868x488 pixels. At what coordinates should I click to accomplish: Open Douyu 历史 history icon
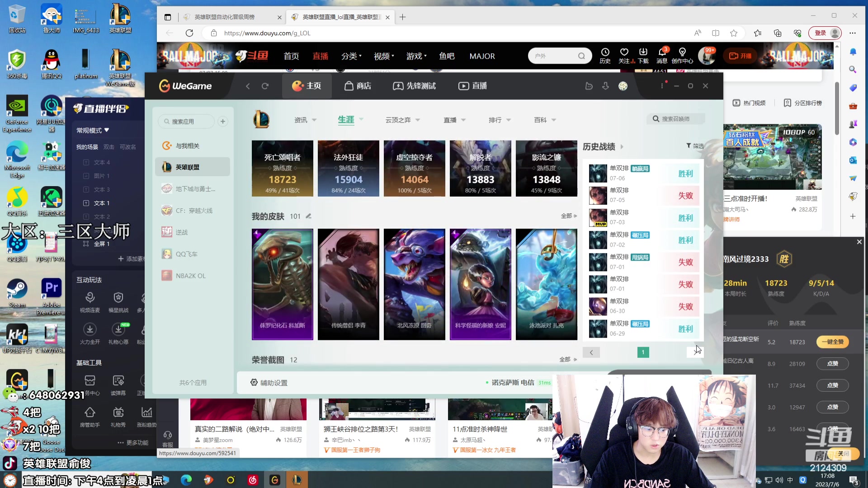point(605,56)
